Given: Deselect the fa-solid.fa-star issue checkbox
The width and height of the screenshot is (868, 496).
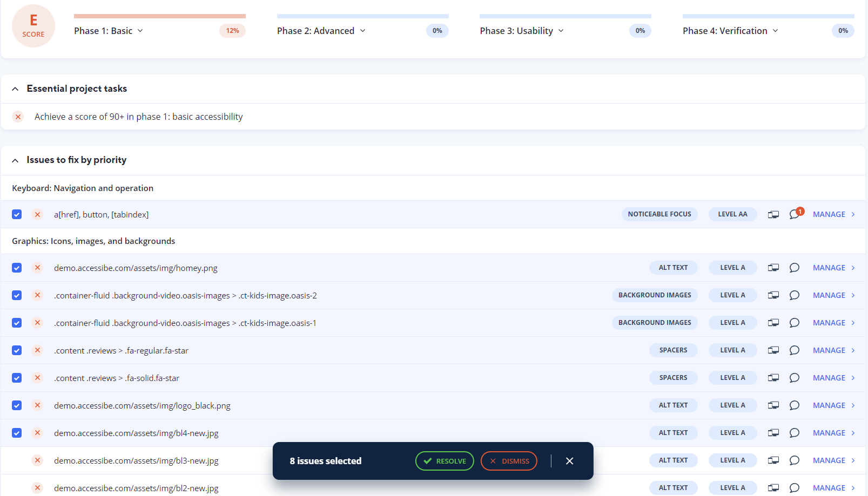Looking at the screenshot, I should pyautogui.click(x=17, y=378).
